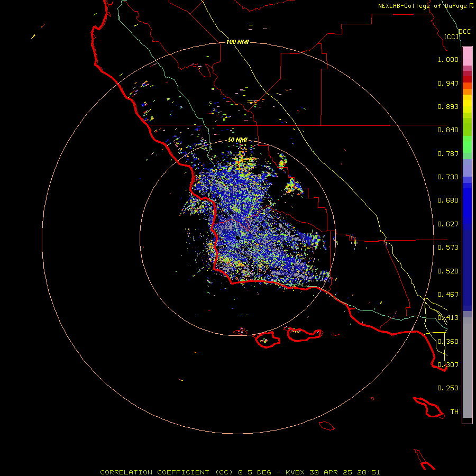The width and height of the screenshot is (476, 476).
Task: Click the 0.520 scale value
Action: pyautogui.click(x=448, y=271)
